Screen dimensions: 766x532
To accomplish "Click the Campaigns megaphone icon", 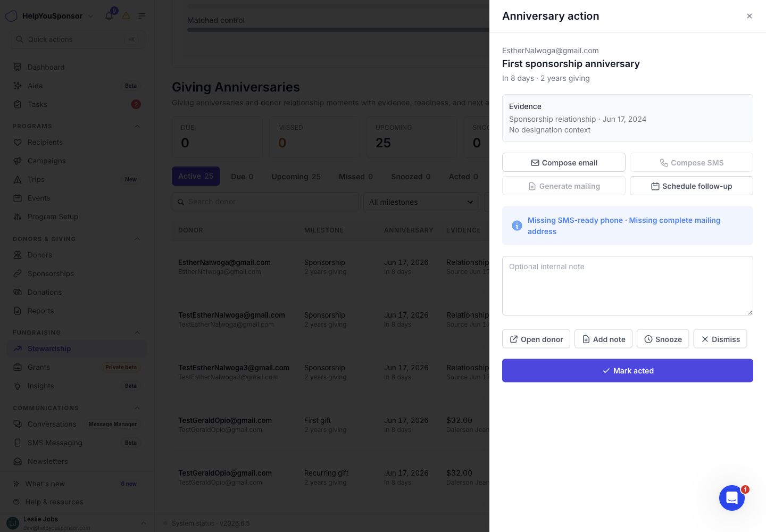I will (x=18, y=161).
